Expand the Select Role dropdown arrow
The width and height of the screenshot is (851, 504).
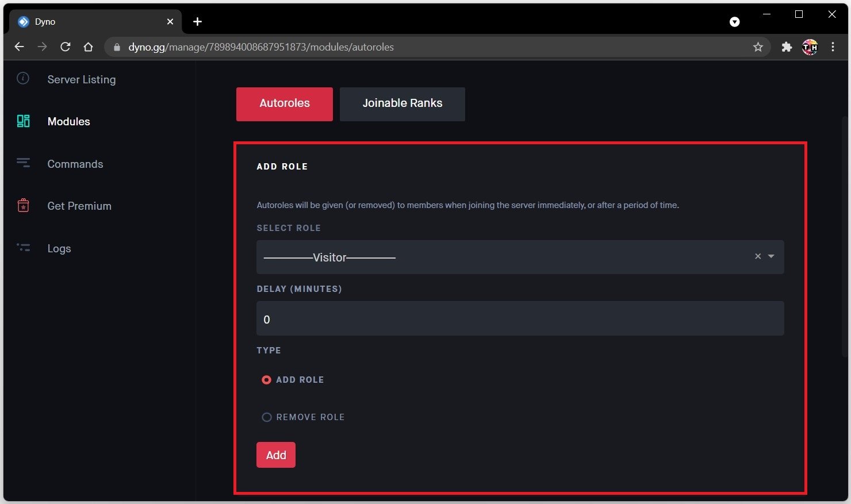coord(772,256)
